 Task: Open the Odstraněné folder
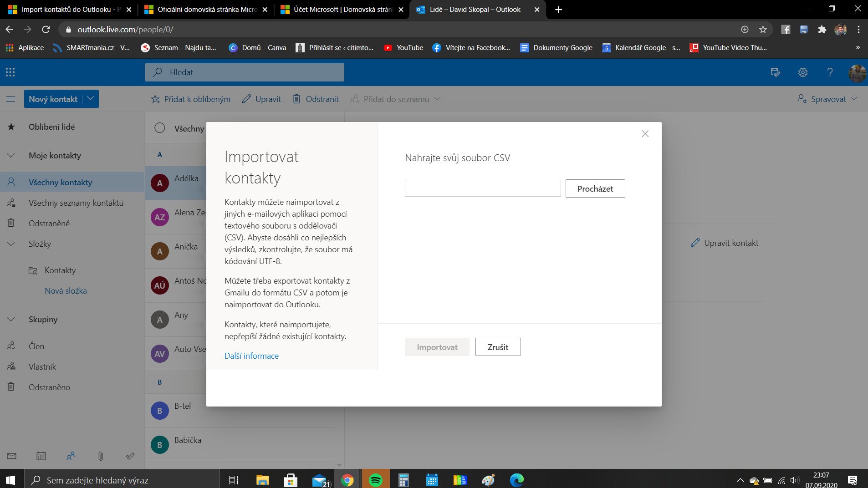click(72, 223)
